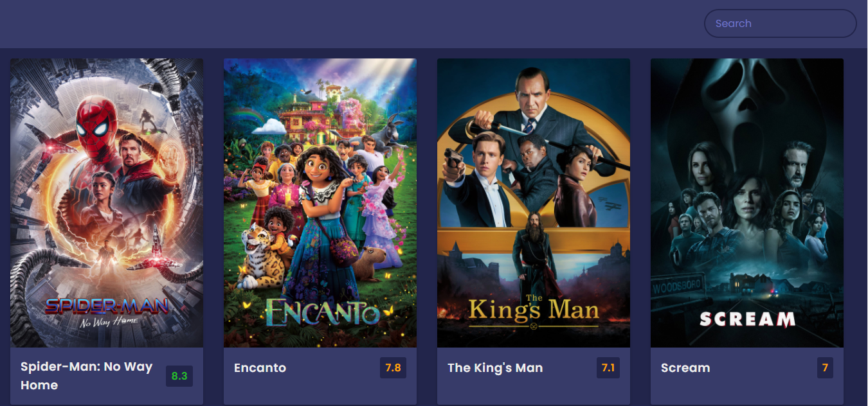Click the golden King's Man logo on poster

click(534, 310)
